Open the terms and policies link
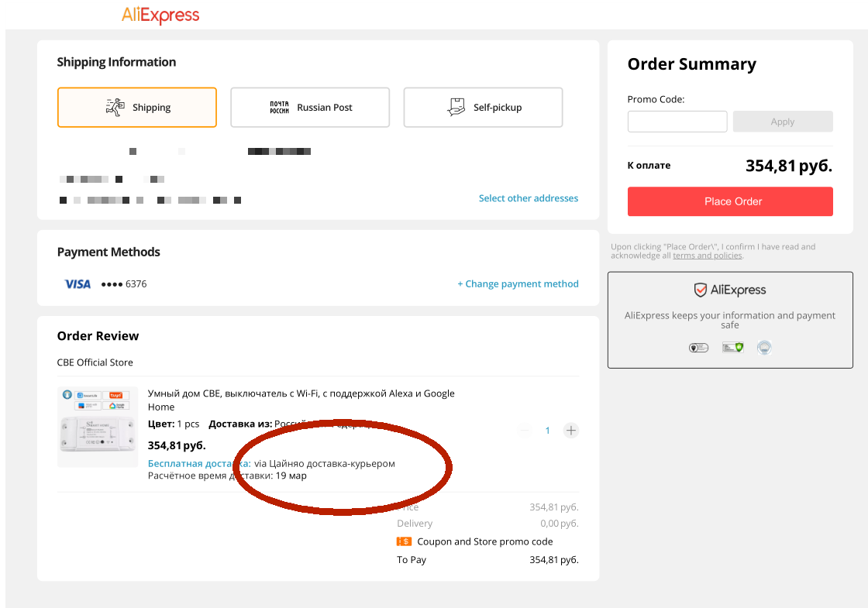 point(707,256)
